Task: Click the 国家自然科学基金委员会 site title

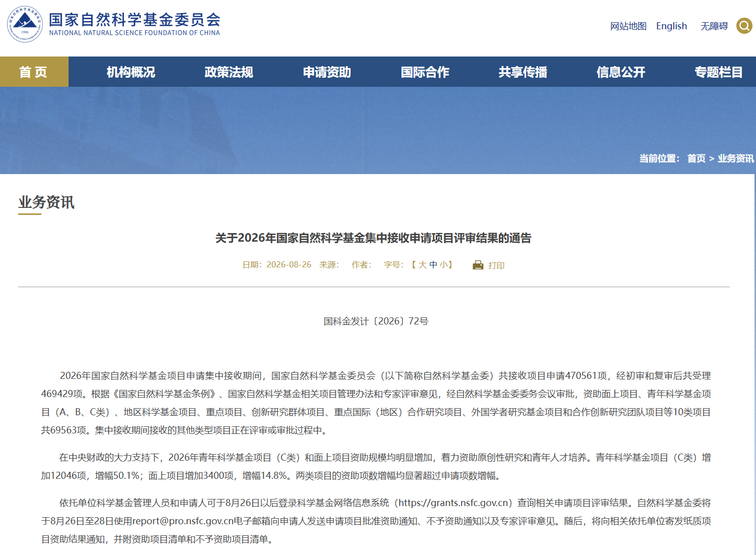Action: (135, 20)
